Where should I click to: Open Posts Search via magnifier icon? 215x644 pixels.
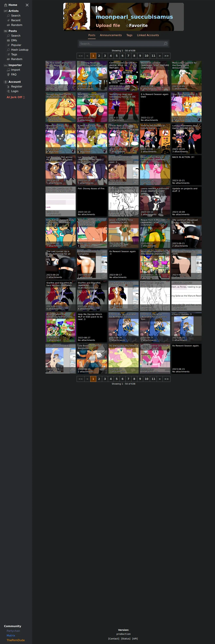coord(9,36)
